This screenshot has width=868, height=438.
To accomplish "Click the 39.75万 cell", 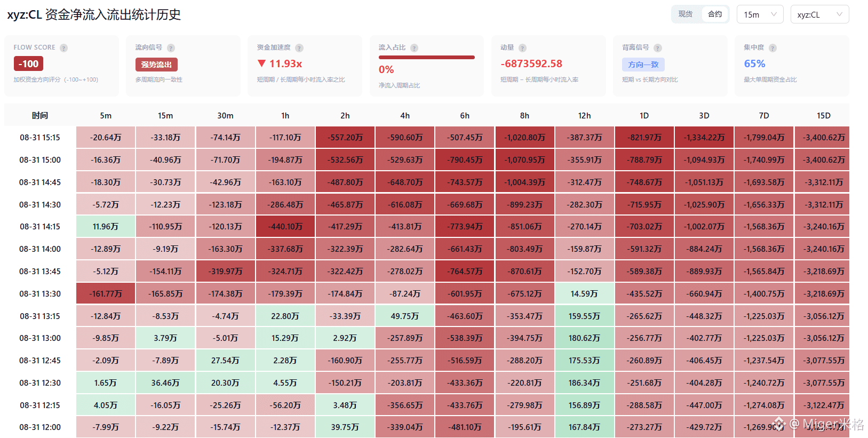I will coord(345,427).
